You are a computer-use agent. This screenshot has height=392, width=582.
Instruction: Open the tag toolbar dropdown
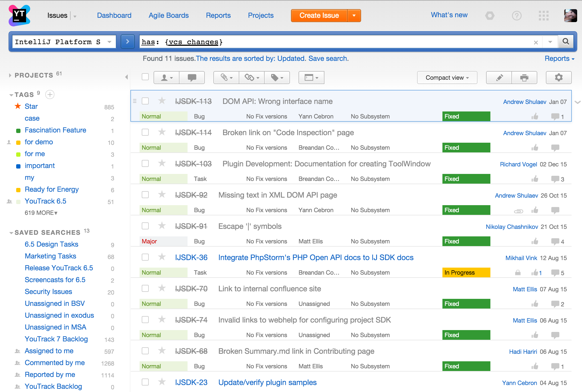pos(277,78)
